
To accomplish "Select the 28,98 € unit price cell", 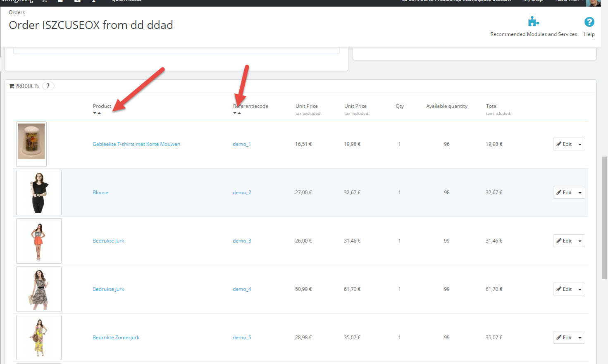I will pos(303,338).
